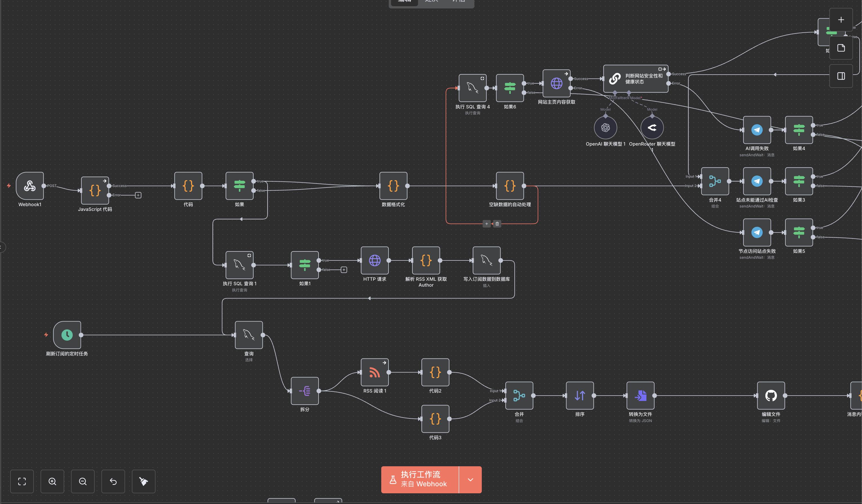
Task: Click the add node plus button top right
Action: pos(841,20)
